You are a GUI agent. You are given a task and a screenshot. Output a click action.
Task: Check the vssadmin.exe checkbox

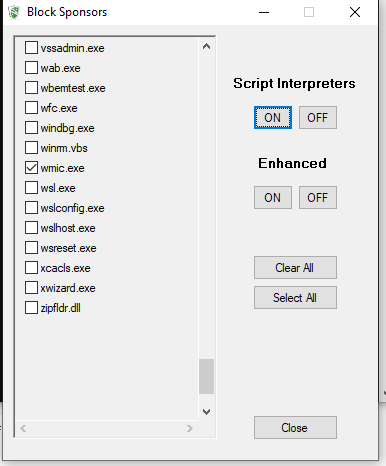[31, 48]
